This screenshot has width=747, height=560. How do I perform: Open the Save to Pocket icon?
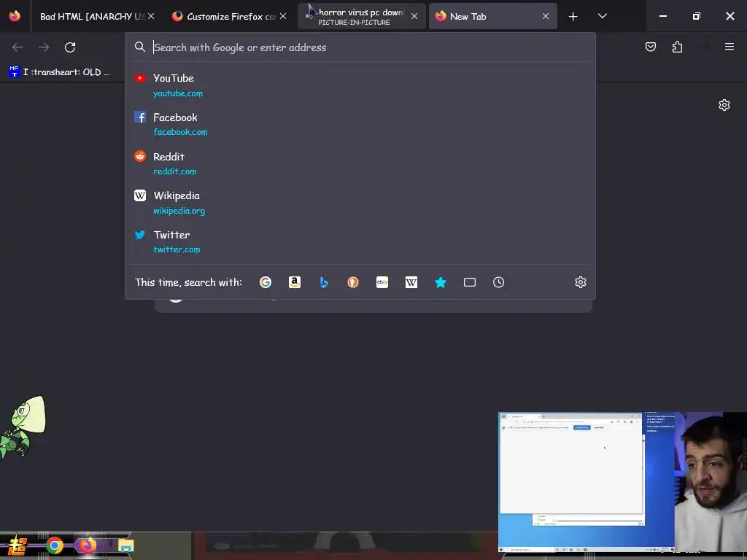click(x=650, y=47)
